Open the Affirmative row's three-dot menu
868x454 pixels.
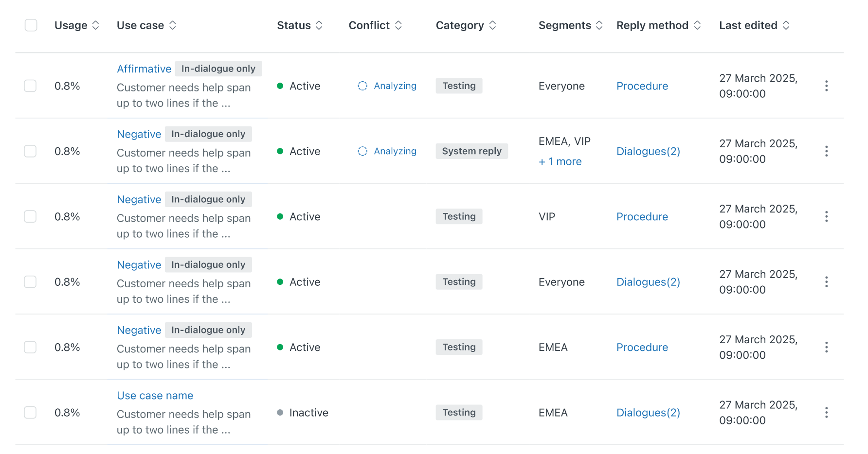pyautogui.click(x=826, y=86)
